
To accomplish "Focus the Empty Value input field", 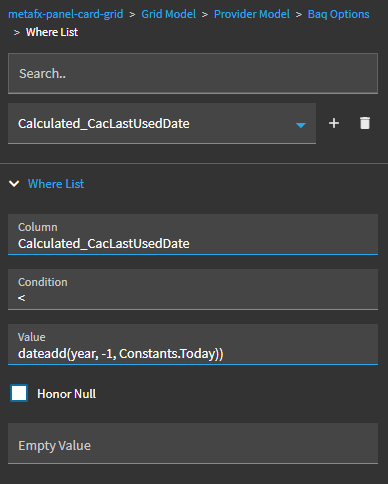I will click(193, 443).
